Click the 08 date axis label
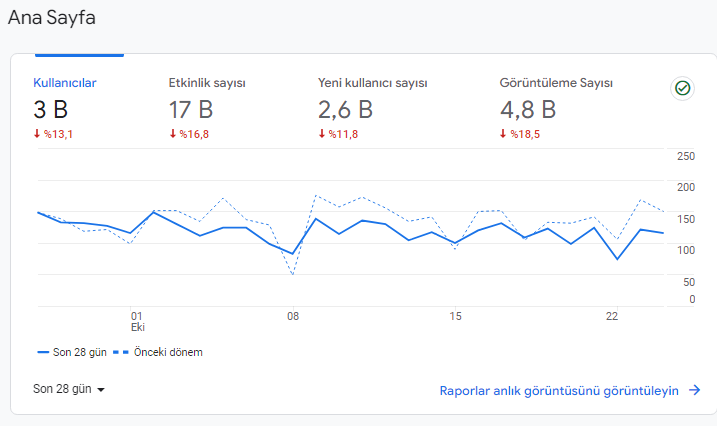Screen dimensions: 717x426 pos(293,316)
